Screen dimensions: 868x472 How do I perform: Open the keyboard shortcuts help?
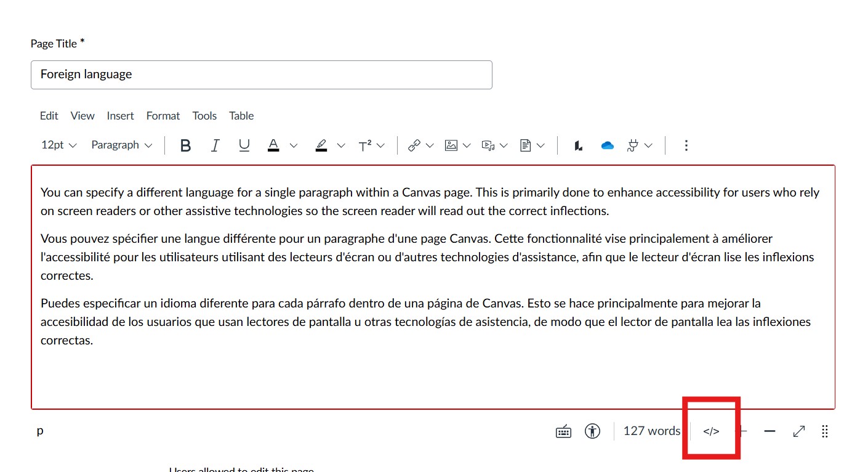[x=563, y=431]
